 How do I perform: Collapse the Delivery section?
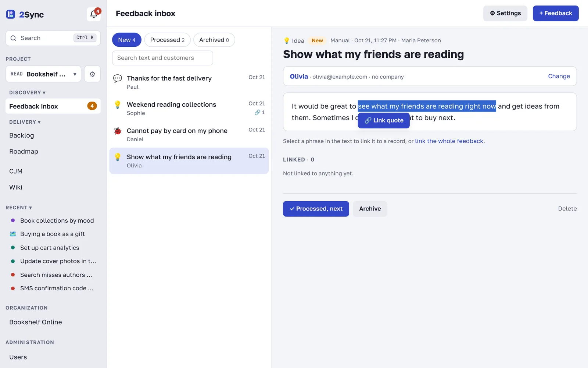tap(25, 122)
